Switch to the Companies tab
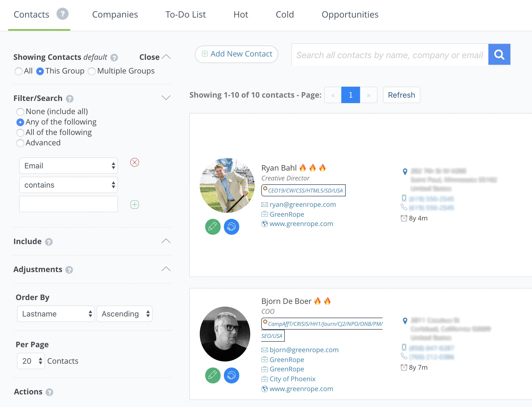This screenshot has height=407, width=532. tap(115, 15)
